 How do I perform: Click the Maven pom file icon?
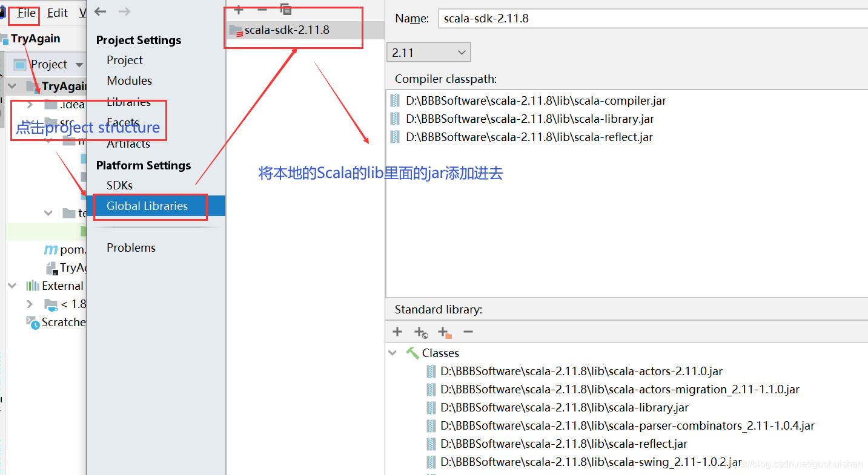(50, 249)
